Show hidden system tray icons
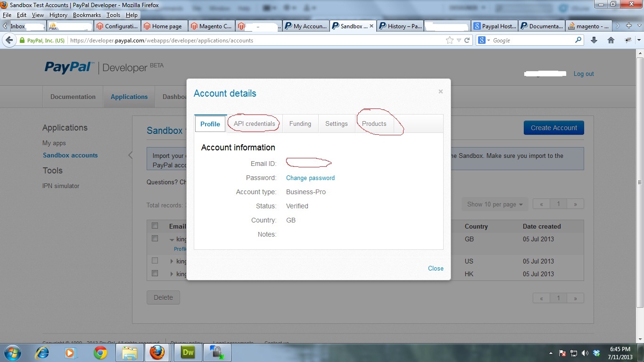The width and height of the screenshot is (644, 362). [551, 353]
